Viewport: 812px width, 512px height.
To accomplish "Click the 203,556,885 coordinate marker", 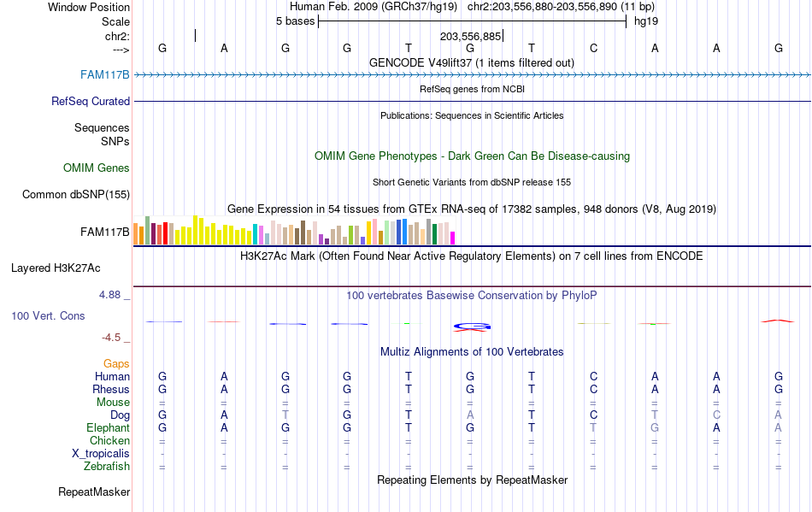I will (x=471, y=36).
